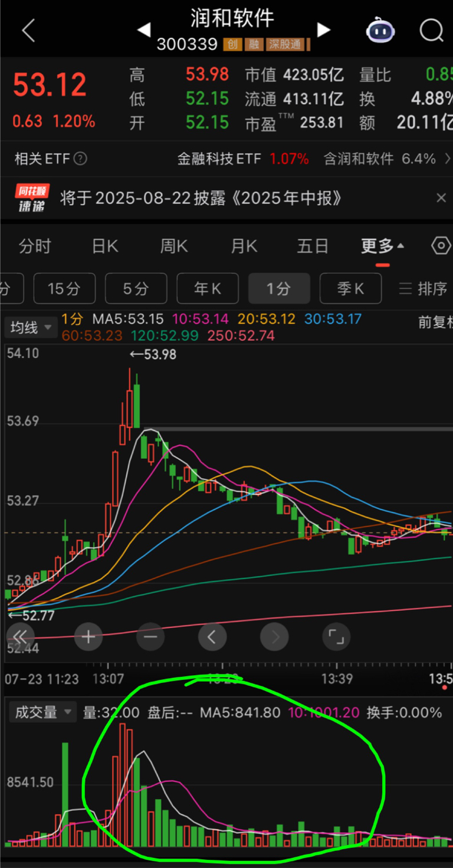
Task: Tap the 120:52.99 moving average label
Action: [x=165, y=336]
